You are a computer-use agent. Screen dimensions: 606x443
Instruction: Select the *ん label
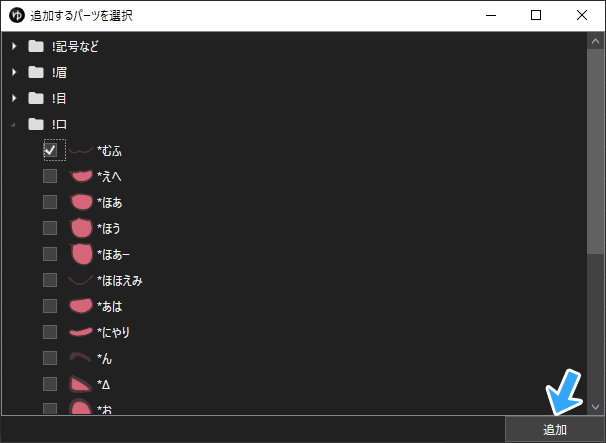104,358
